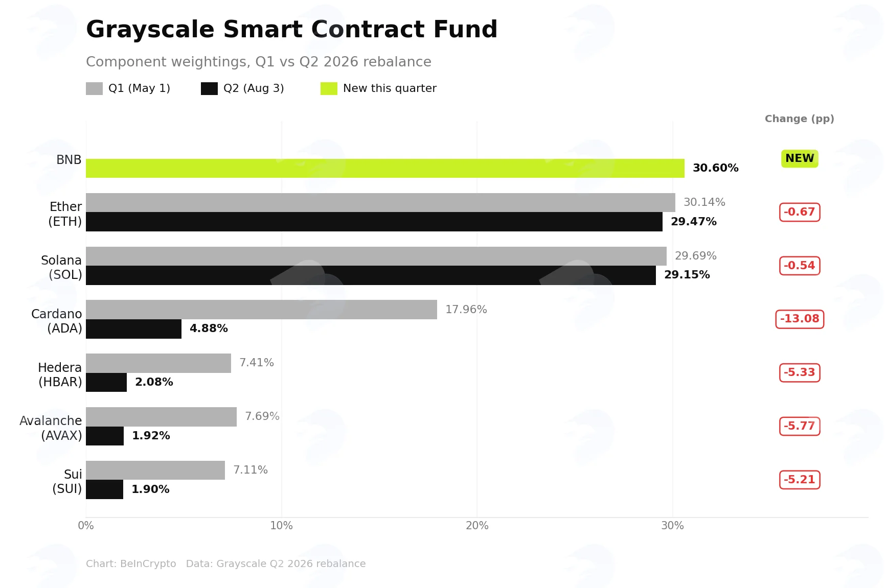Click the lime New this quarter swatch

pos(329,88)
